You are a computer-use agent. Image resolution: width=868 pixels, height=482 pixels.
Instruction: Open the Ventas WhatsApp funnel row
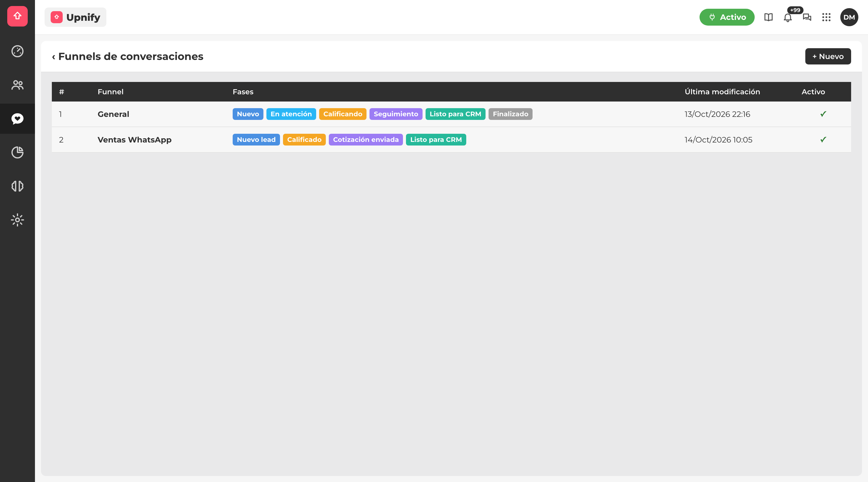pos(451,140)
